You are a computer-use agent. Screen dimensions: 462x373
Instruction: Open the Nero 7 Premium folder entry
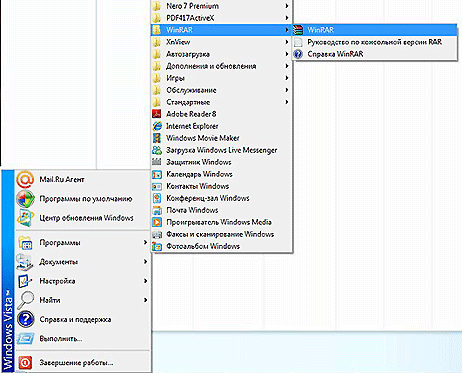pyautogui.click(x=221, y=6)
